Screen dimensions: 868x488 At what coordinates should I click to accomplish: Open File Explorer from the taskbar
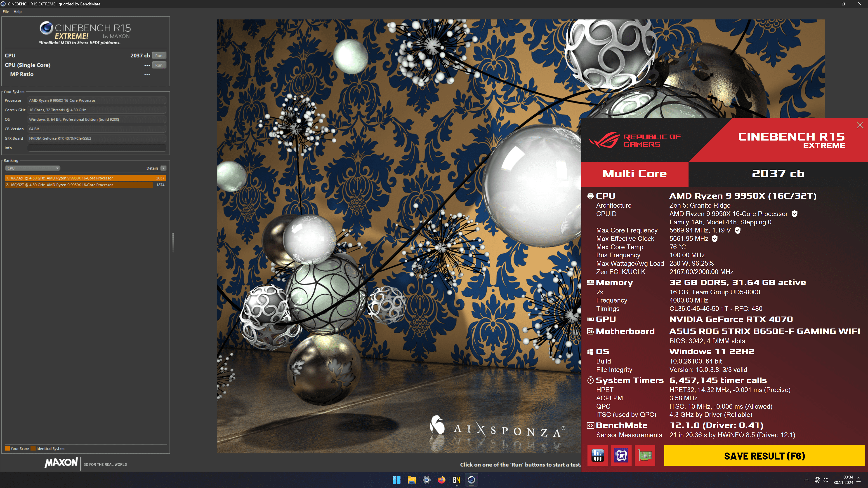click(411, 480)
